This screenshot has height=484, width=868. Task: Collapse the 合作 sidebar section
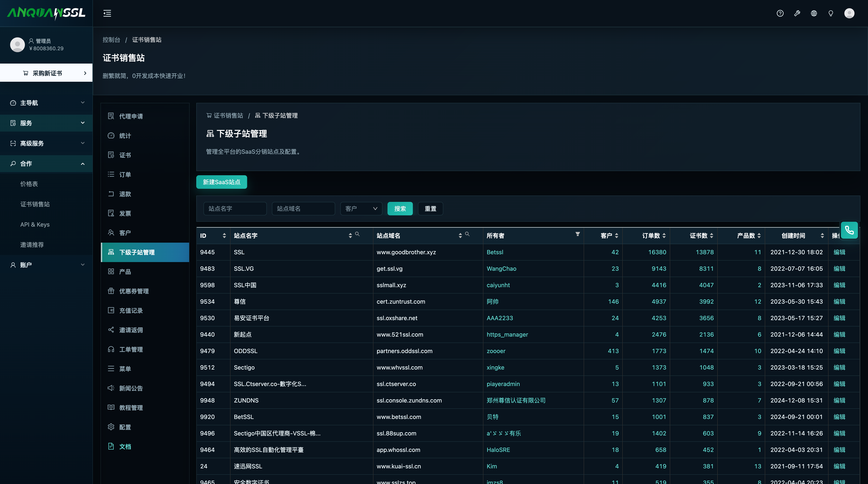[x=46, y=163]
